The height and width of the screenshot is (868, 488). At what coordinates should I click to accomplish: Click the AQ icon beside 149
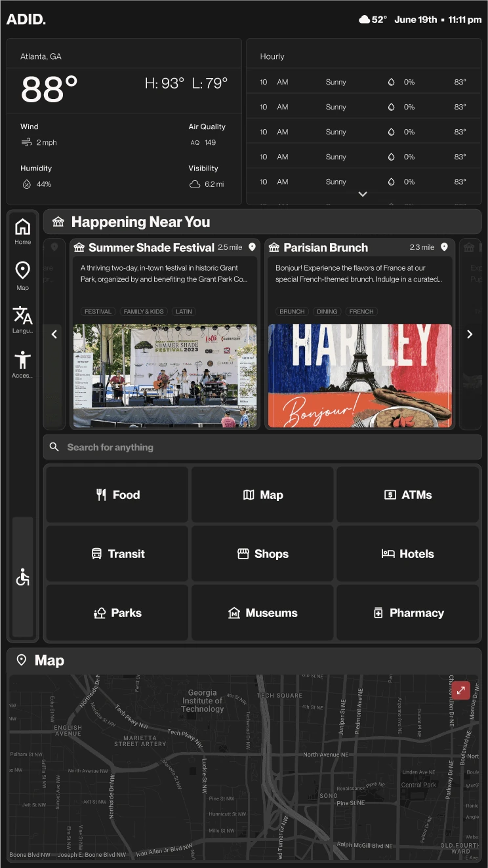click(x=195, y=142)
